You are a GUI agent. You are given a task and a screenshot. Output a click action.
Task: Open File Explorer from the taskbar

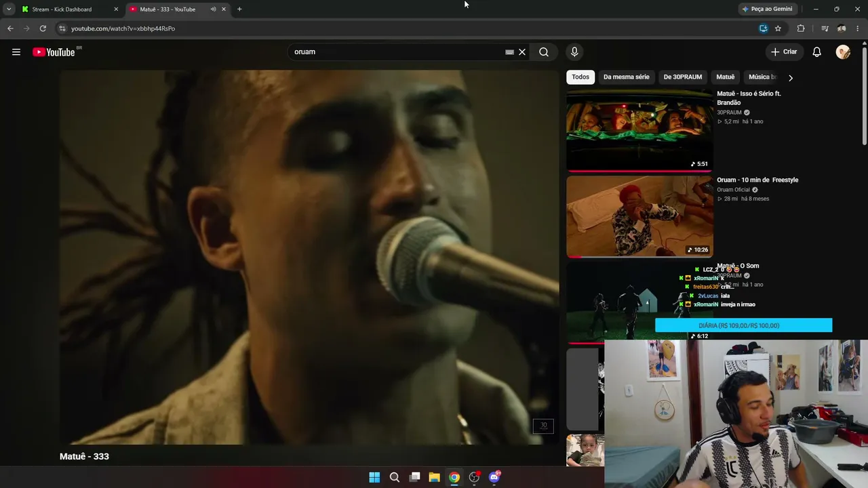point(434,477)
